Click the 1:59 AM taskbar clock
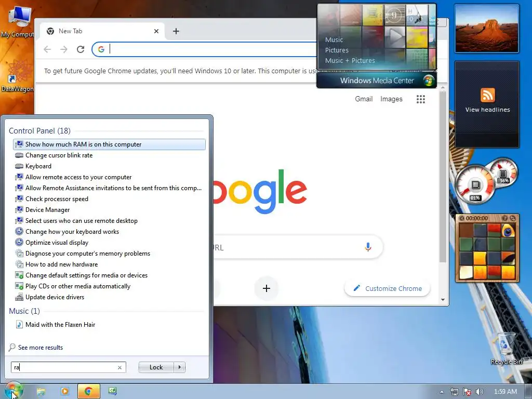 click(x=506, y=392)
